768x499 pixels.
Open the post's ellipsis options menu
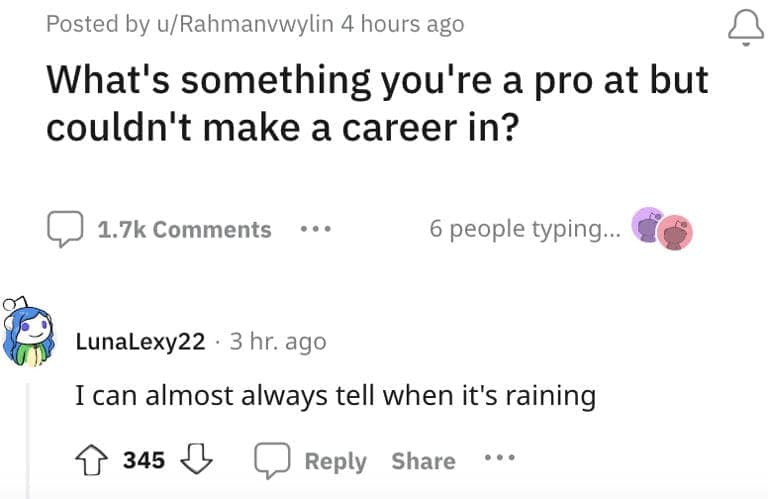click(x=316, y=229)
